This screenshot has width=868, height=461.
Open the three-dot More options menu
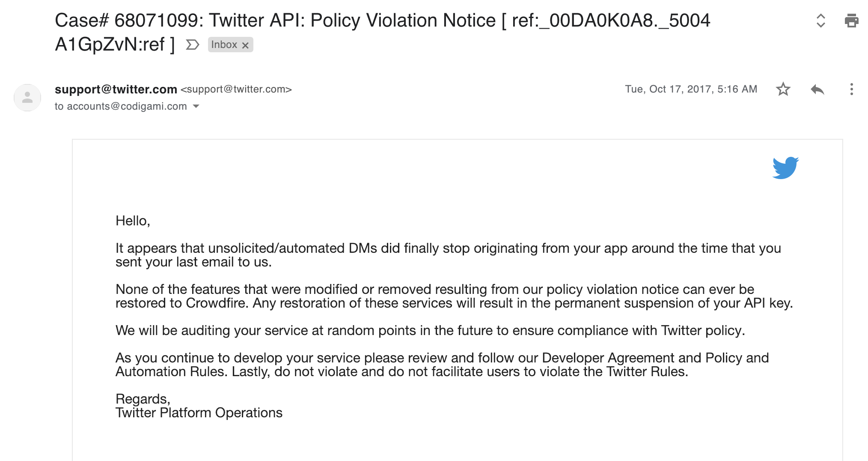851,89
